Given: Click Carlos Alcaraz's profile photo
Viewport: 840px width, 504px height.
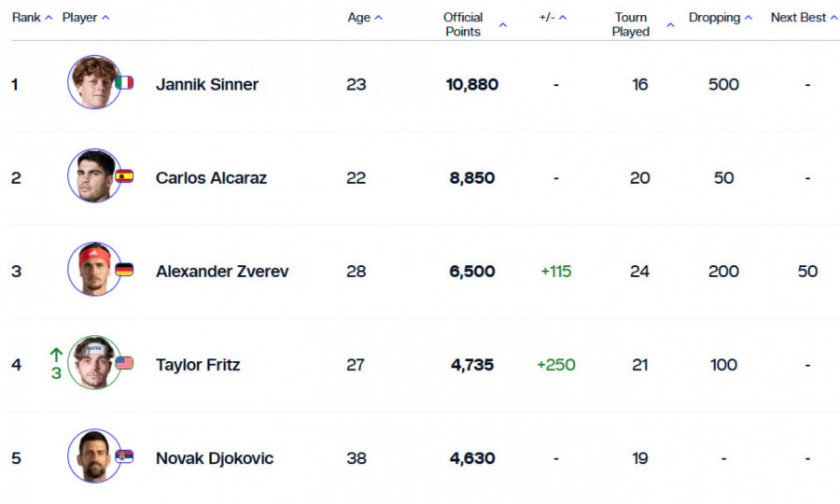Looking at the screenshot, I should pos(94,175).
